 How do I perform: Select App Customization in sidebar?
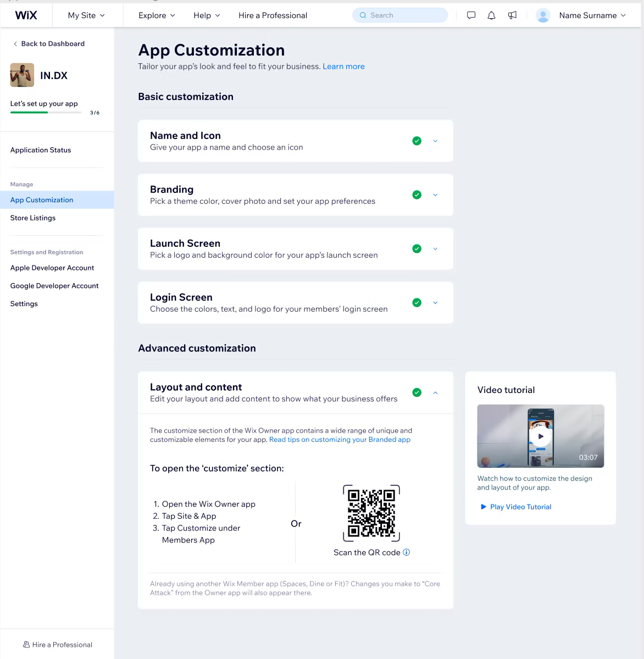coord(57,200)
